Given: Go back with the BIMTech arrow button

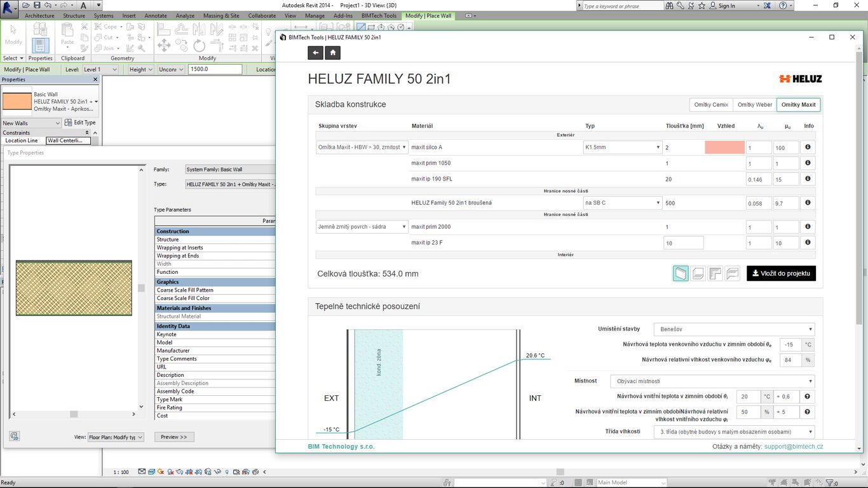Looking at the screenshot, I should pos(315,53).
